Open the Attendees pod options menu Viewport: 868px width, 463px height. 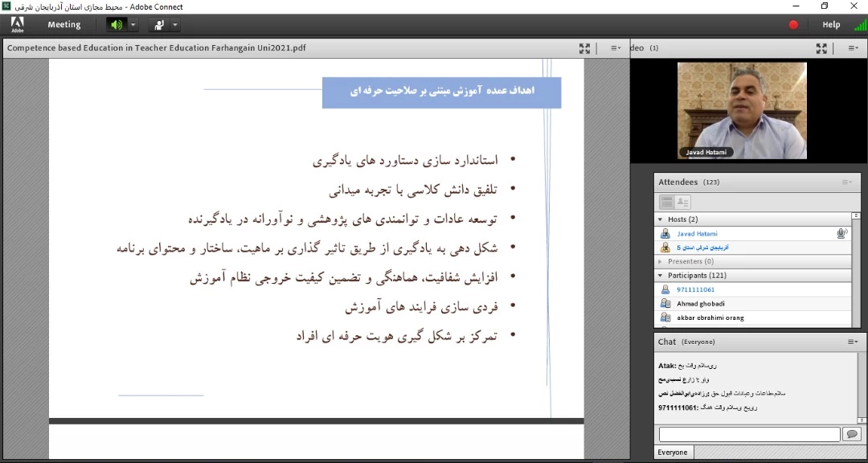[x=846, y=182]
